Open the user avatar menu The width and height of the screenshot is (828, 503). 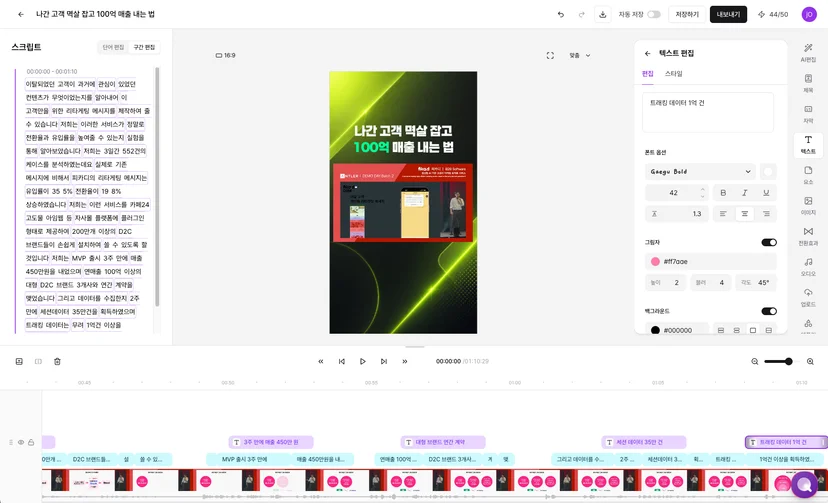click(x=809, y=14)
